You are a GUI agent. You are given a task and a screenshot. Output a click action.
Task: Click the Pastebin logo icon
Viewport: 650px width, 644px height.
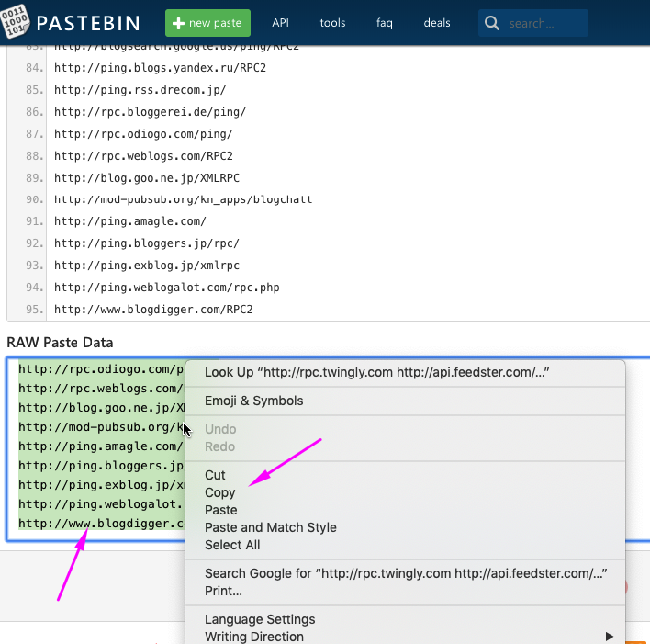click(x=17, y=21)
